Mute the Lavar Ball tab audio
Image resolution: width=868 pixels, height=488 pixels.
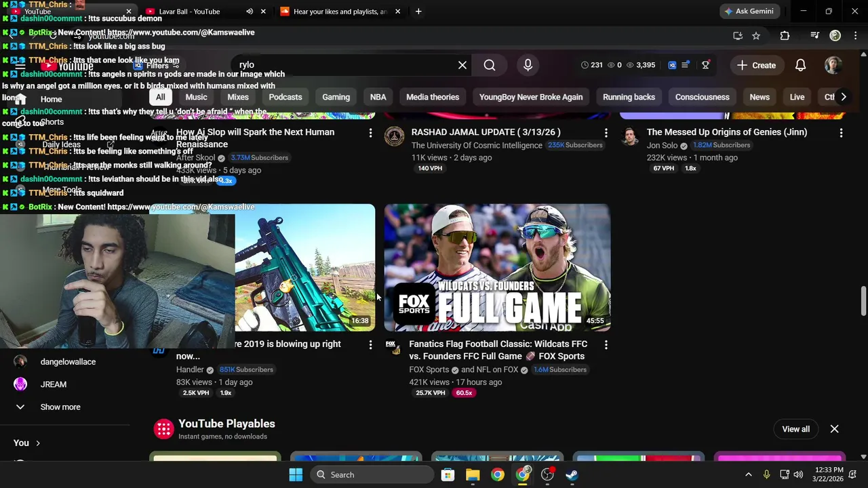tap(250, 12)
